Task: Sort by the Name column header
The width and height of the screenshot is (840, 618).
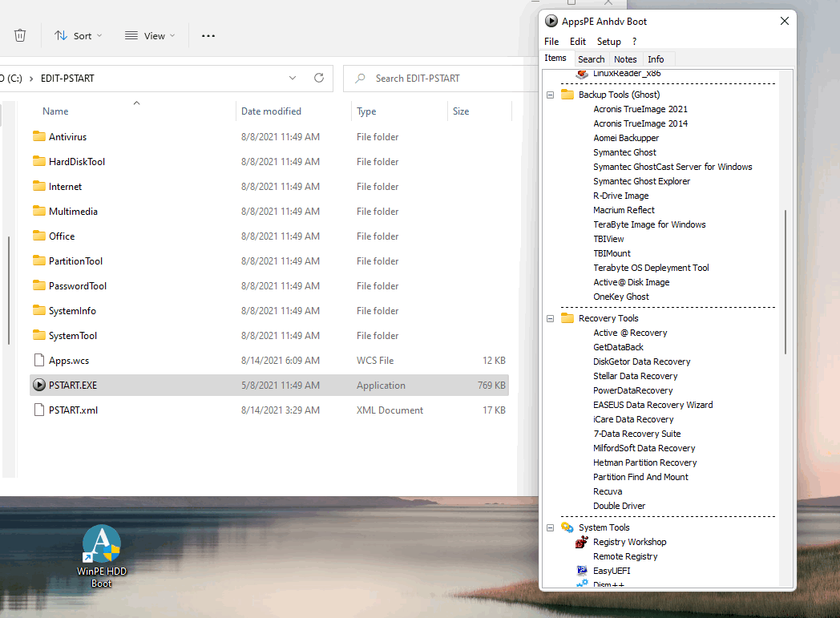Action: click(56, 111)
